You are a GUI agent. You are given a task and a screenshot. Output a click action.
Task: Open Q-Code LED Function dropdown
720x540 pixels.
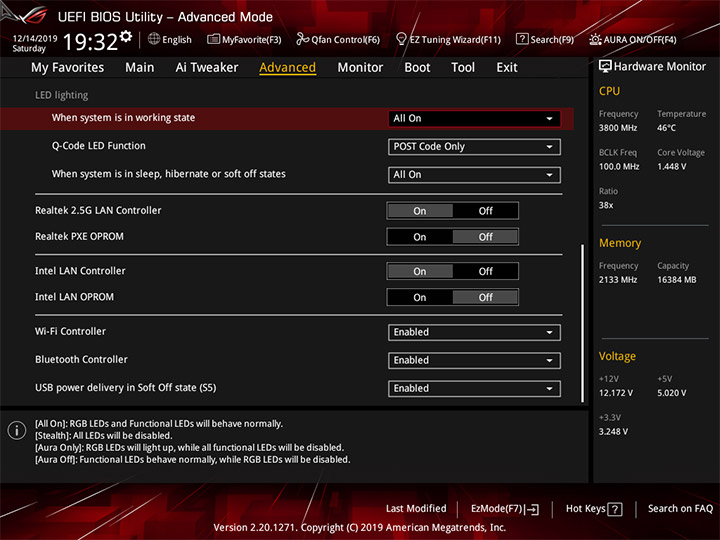coord(474,146)
